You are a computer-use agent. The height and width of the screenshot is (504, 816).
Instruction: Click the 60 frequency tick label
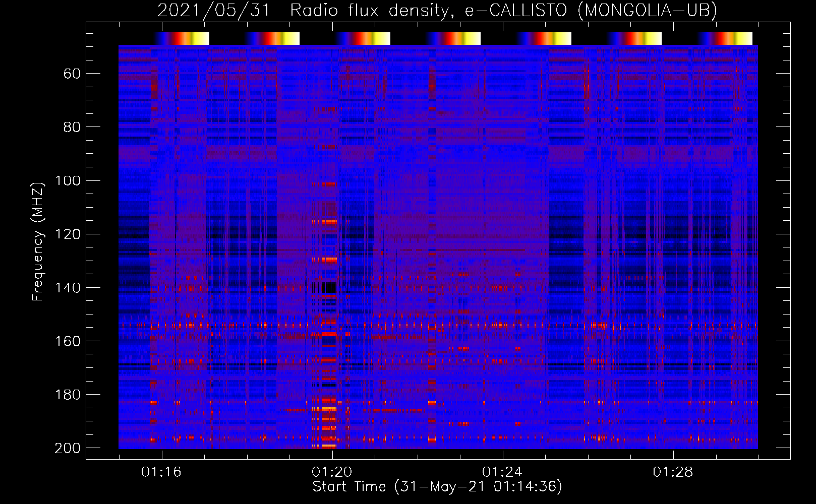(72, 74)
